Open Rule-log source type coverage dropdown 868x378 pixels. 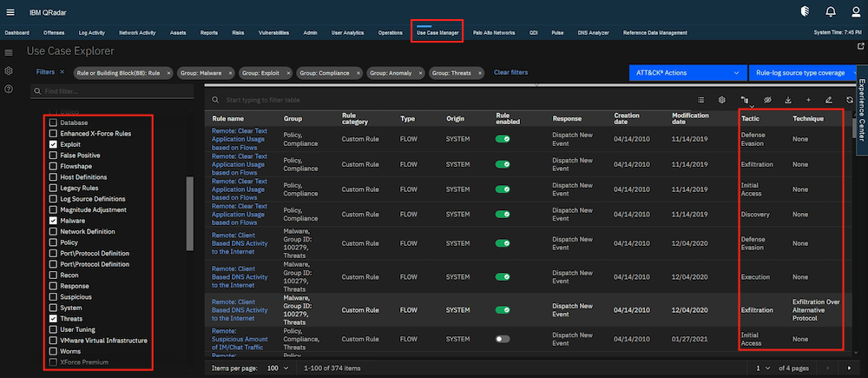click(802, 73)
